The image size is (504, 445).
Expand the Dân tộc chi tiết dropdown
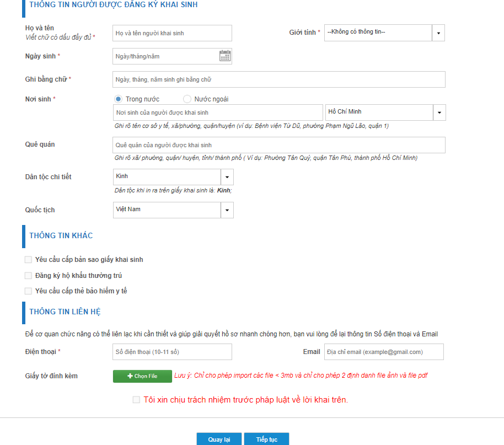(x=227, y=177)
